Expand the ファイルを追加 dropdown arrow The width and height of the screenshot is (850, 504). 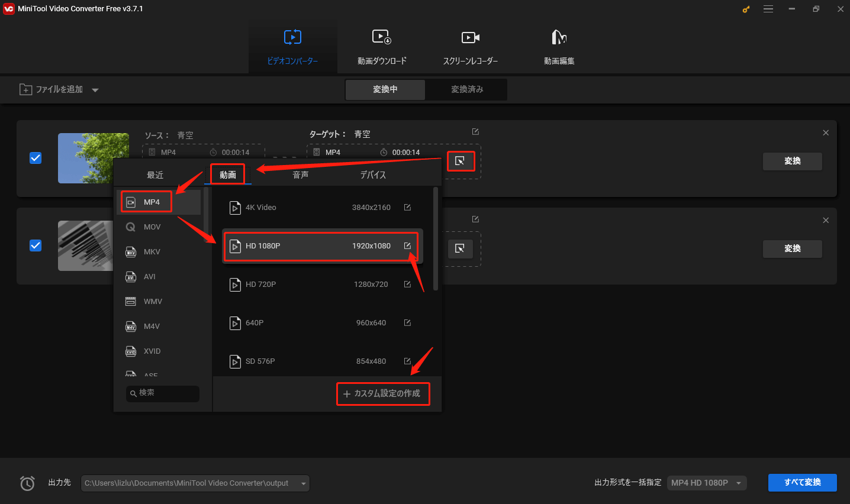point(95,90)
